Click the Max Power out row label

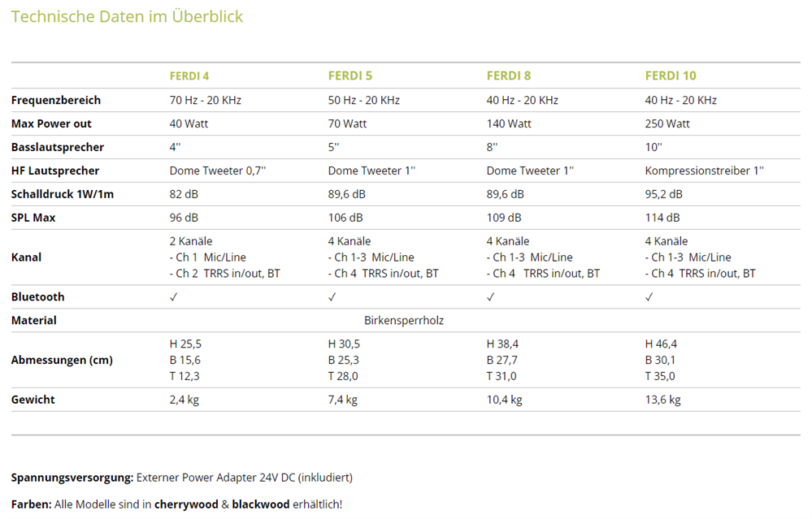pyautogui.click(x=51, y=123)
